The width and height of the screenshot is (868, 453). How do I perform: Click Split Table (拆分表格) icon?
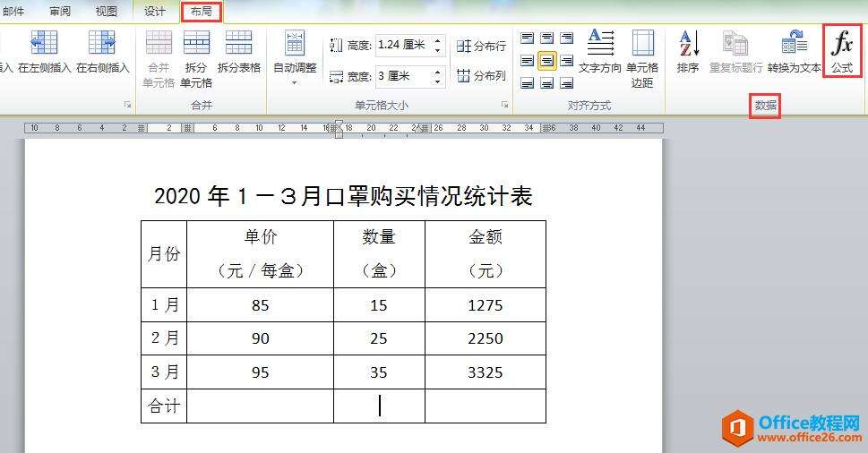[238, 43]
